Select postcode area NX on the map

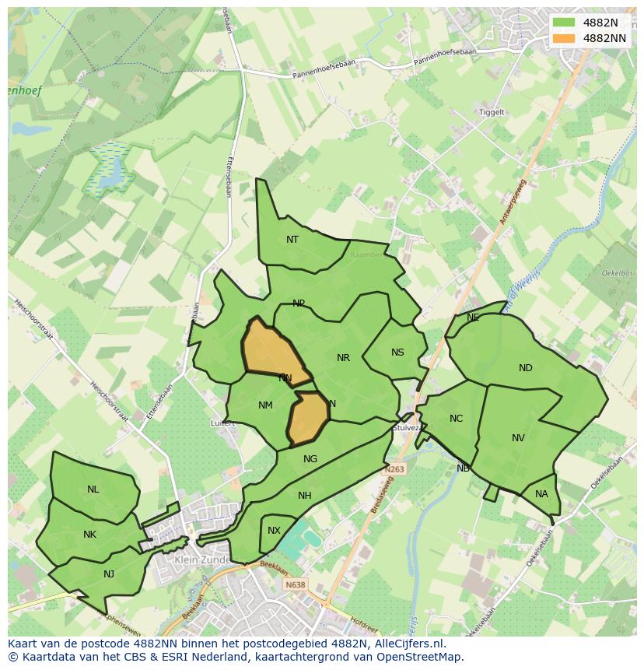coord(273,530)
